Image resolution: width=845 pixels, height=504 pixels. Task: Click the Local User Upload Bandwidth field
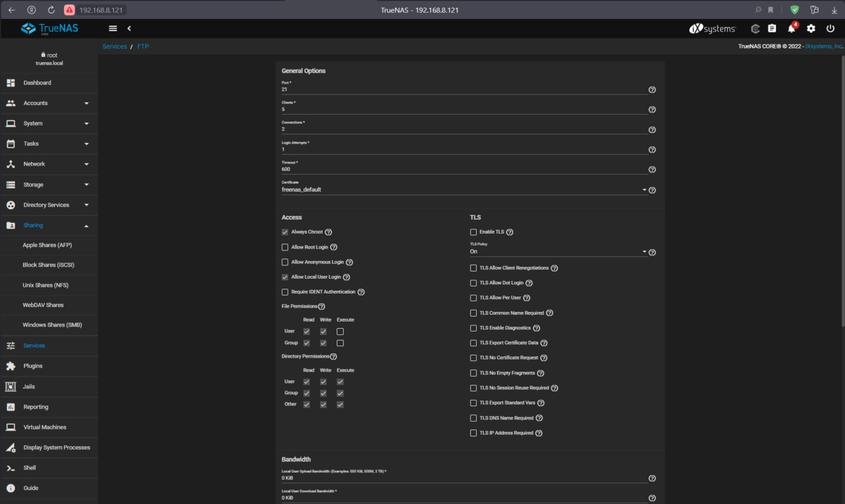tap(464, 478)
